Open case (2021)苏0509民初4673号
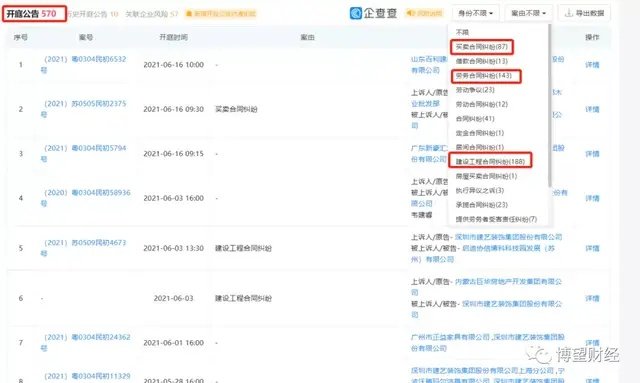Screen dimensions: 640x383 click(83, 248)
